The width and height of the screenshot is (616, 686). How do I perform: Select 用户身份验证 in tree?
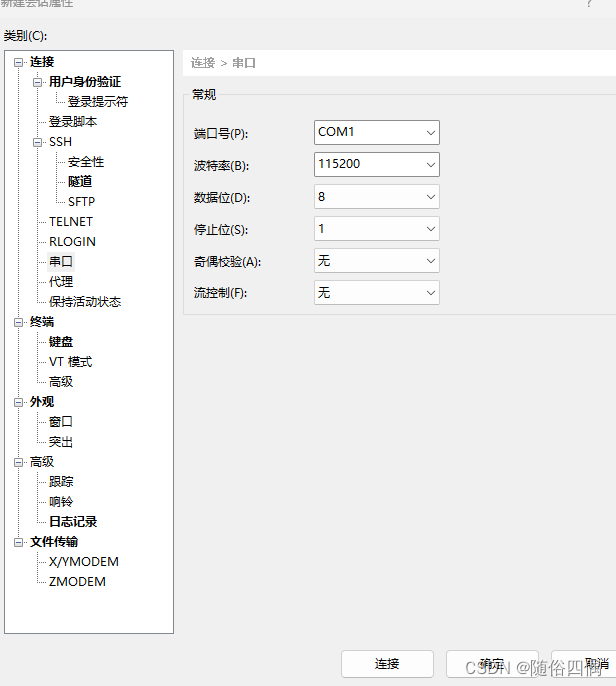(x=85, y=82)
